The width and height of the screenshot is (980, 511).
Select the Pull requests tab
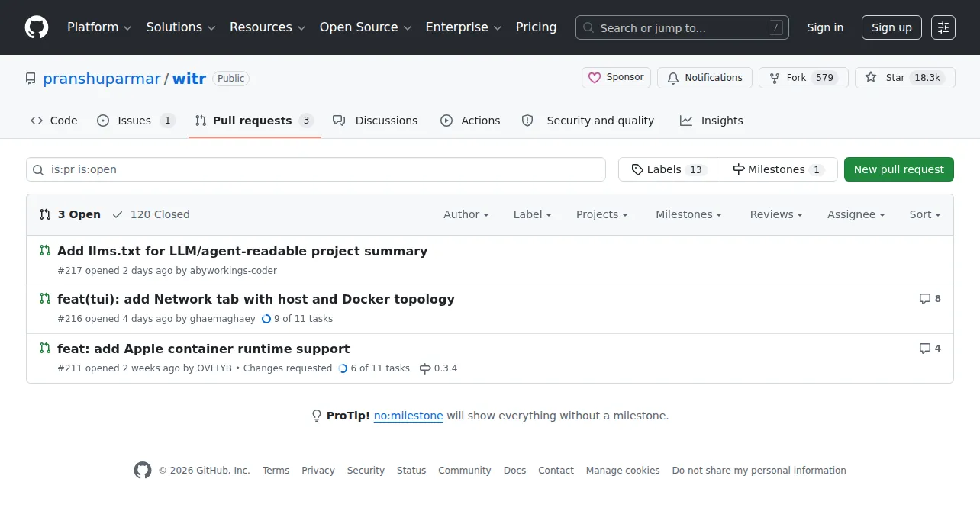click(254, 121)
